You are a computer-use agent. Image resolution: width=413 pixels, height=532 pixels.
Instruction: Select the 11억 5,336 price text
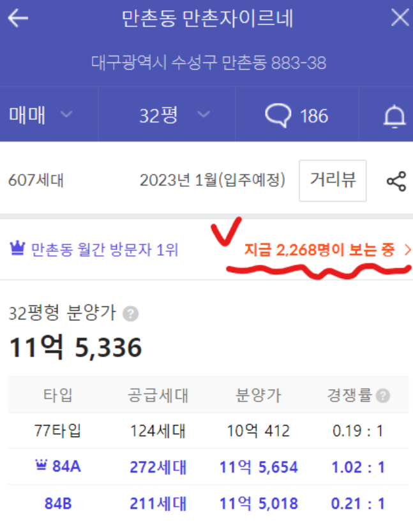coord(75,347)
